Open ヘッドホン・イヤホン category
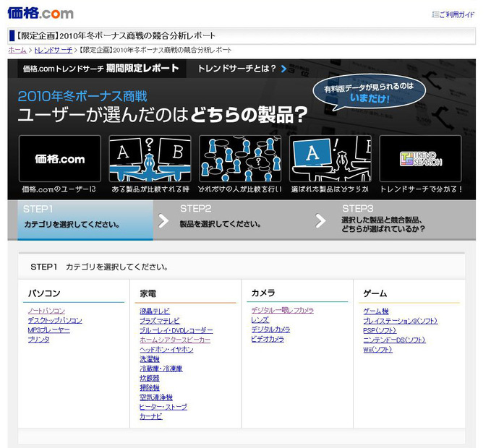This screenshot has width=491, height=448. 166,350
